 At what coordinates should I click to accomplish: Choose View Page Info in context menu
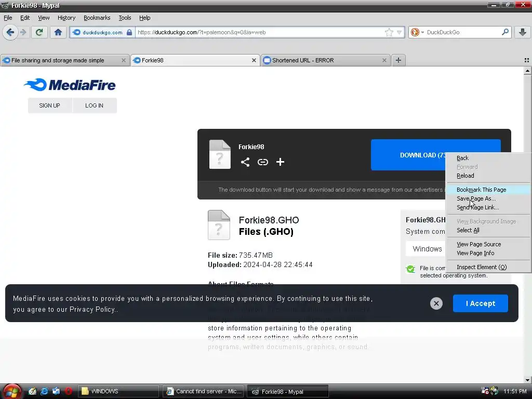[488, 253]
